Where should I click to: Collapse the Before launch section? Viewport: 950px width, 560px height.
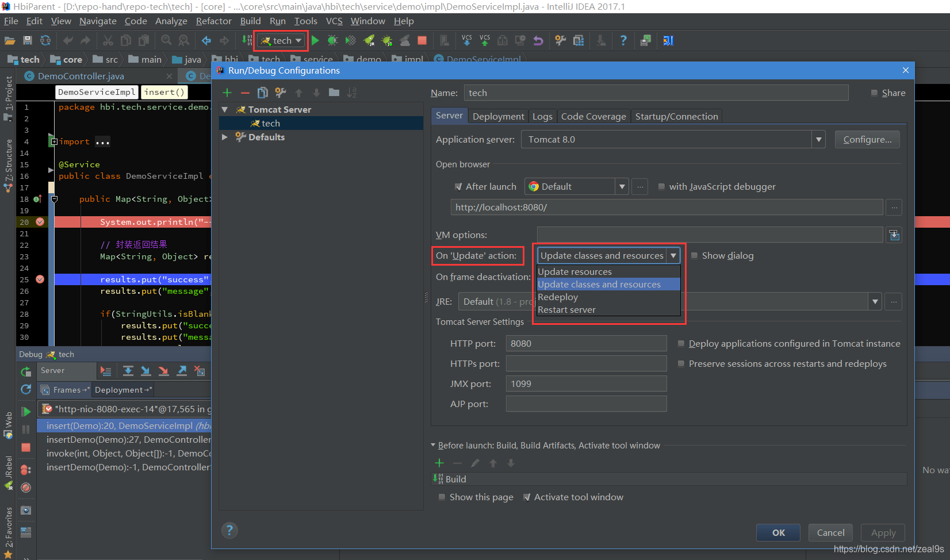click(x=434, y=445)
